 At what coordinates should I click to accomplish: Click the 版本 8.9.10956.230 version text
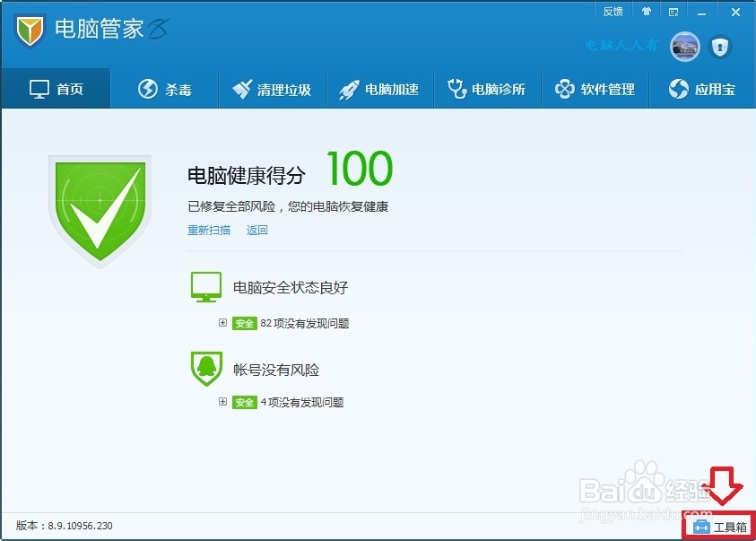[65, 526]
